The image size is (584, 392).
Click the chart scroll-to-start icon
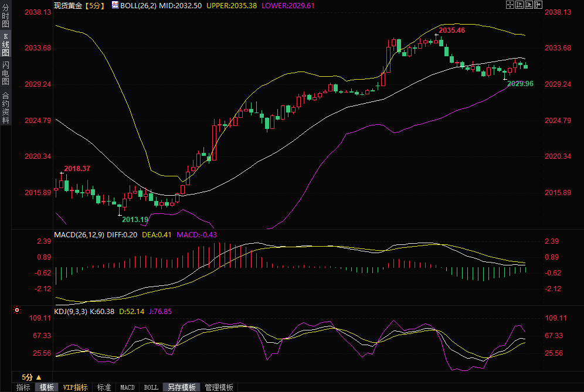coord(519,5)
